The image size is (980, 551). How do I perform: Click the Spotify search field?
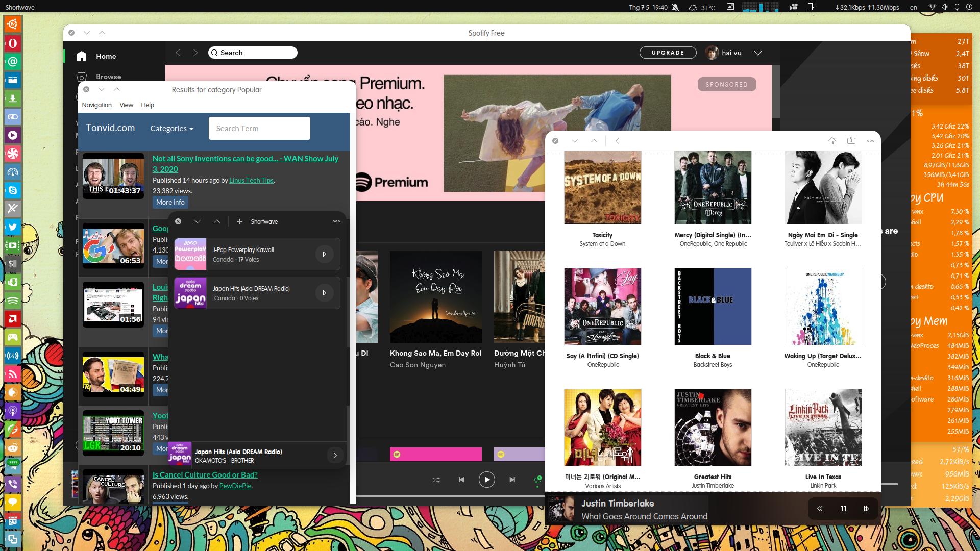click(x=253, y=53)
